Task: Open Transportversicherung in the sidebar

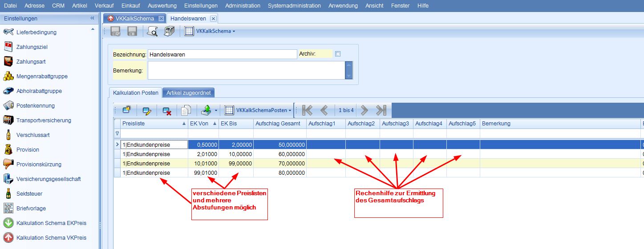Action: (44, 120)
